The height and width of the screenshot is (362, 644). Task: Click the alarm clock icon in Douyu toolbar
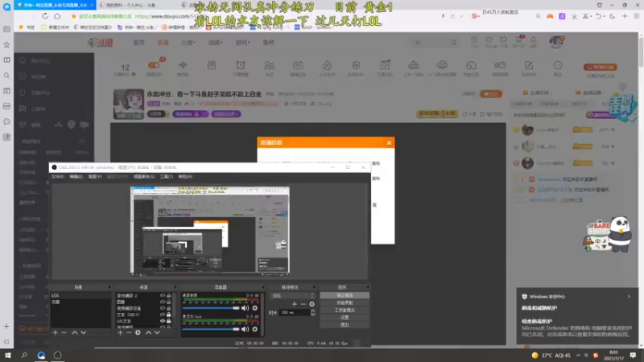click(x=241, y=65)
